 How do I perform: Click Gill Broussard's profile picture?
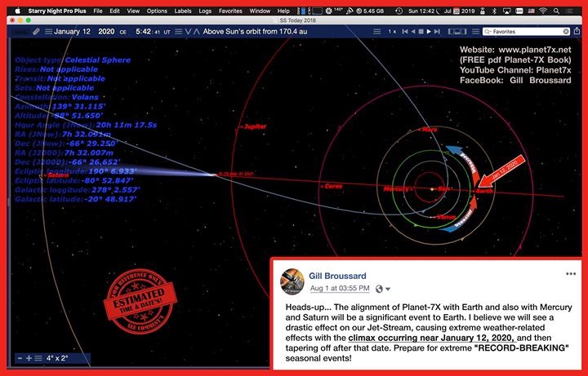click(292, 281)
